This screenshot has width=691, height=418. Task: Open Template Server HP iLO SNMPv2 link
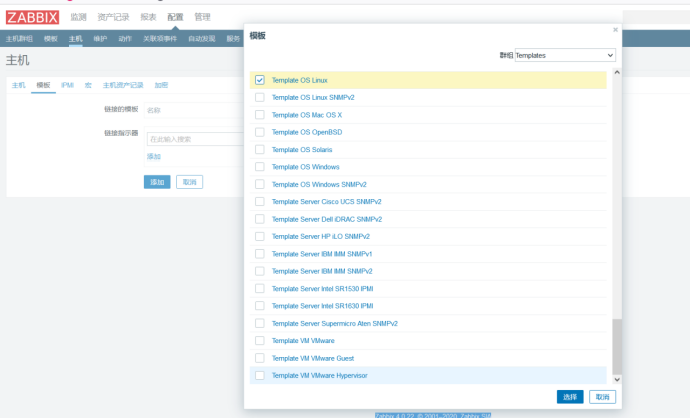pos(320,237)
